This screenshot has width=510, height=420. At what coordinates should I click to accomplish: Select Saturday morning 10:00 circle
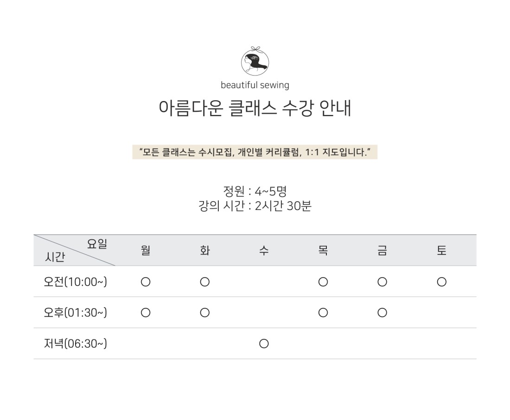tap(441, 282)
